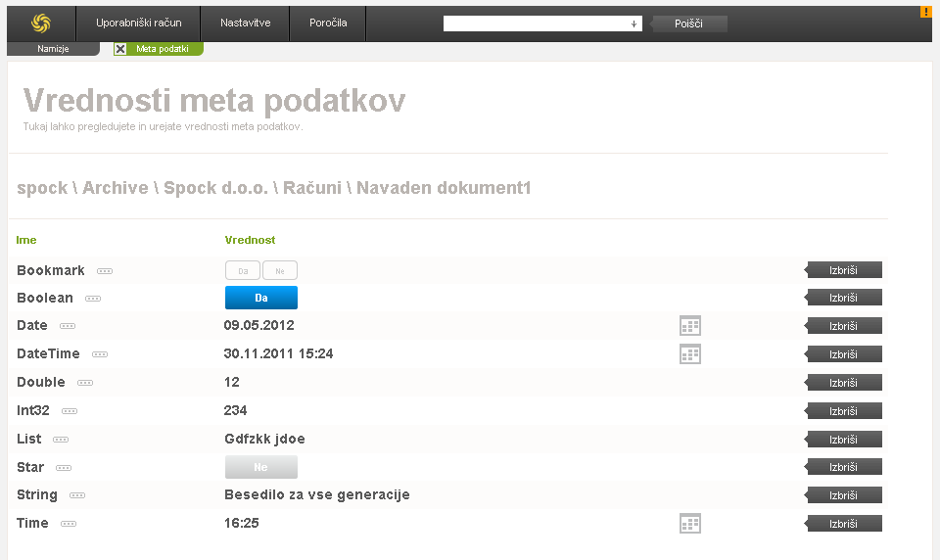Click the ellipsis icon next to Bookmark
This screenshot has height=560, width=940.
[x=104, y=271]
